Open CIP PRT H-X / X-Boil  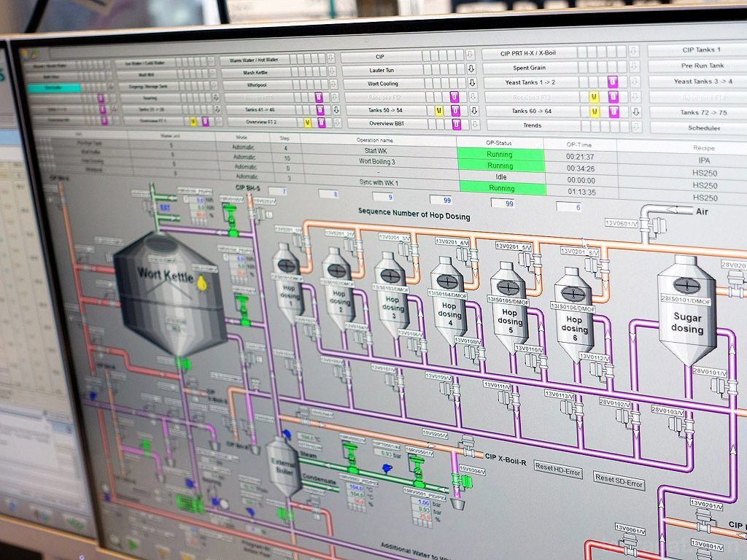coord(528,52)
